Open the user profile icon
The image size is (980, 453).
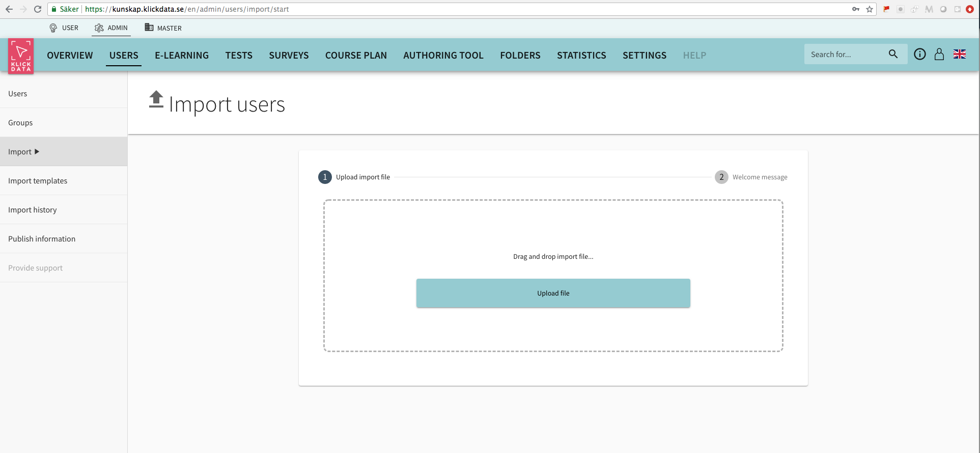click(x=939, y=54)
